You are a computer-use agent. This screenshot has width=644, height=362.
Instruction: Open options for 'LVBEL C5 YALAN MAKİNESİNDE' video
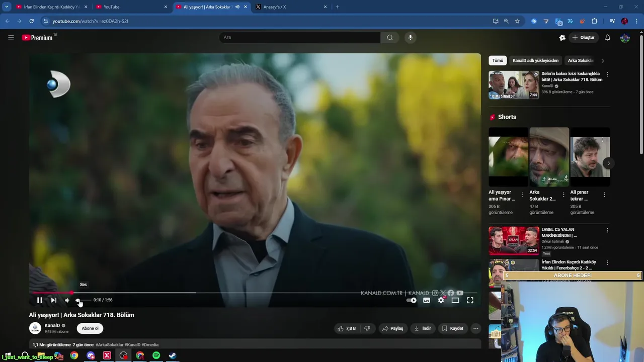(x=607, y=230)
